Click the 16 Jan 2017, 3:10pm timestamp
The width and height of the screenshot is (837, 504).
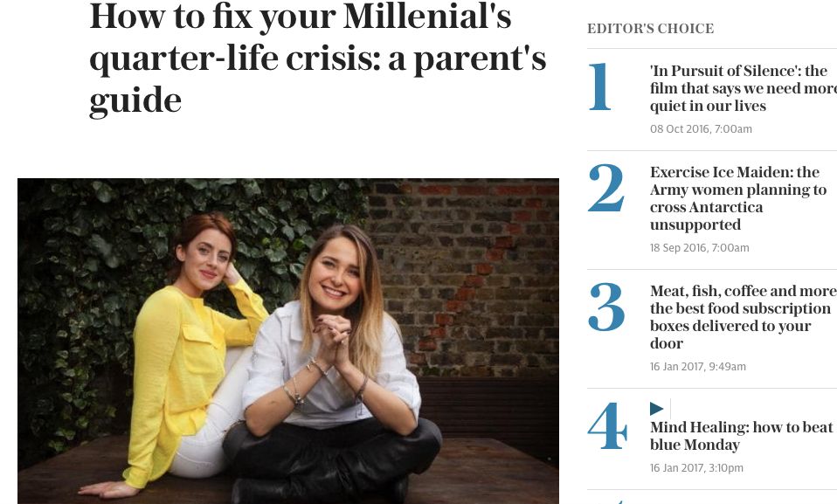coord(696,468)
